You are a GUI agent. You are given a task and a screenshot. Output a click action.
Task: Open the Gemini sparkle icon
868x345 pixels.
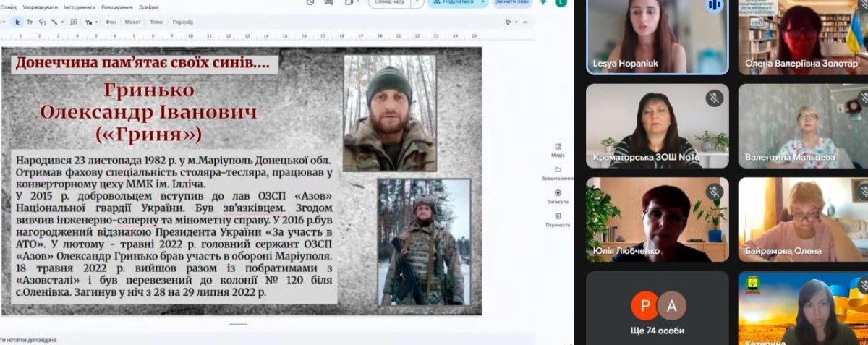point(543,2)
